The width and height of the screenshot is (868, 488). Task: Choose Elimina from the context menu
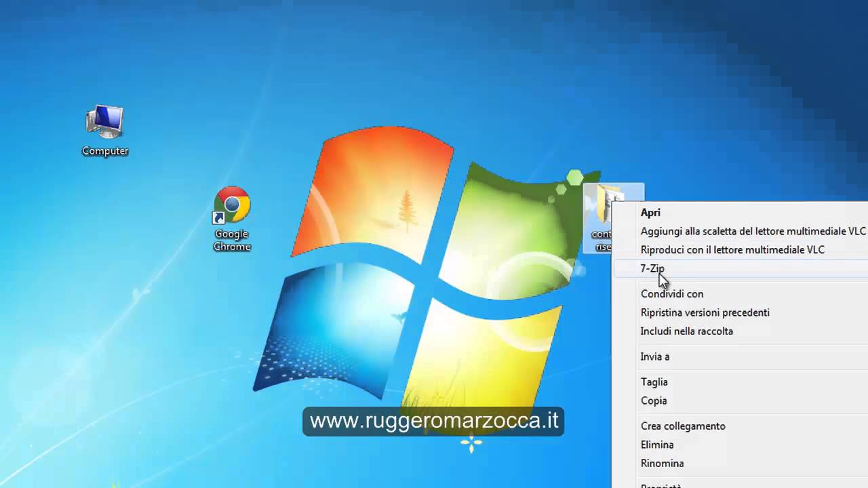(x=740, y=445)
